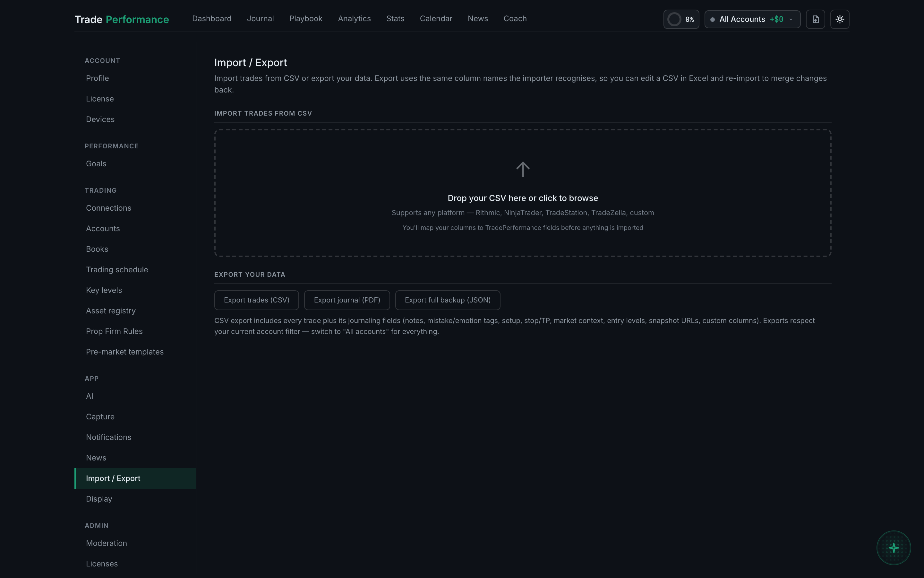Select AI under App section
The image size is (924, 578).
(135, 397)
